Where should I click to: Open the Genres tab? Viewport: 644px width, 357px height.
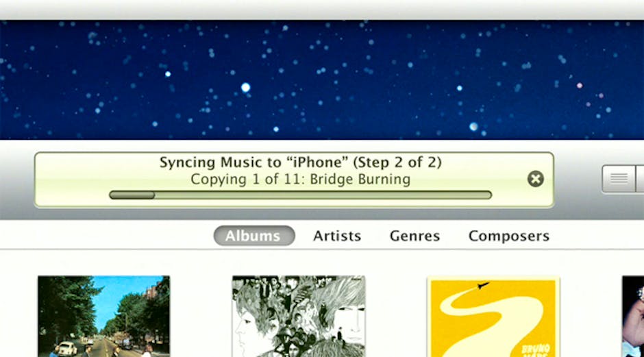pyautogui.click(x=414, y=236)
